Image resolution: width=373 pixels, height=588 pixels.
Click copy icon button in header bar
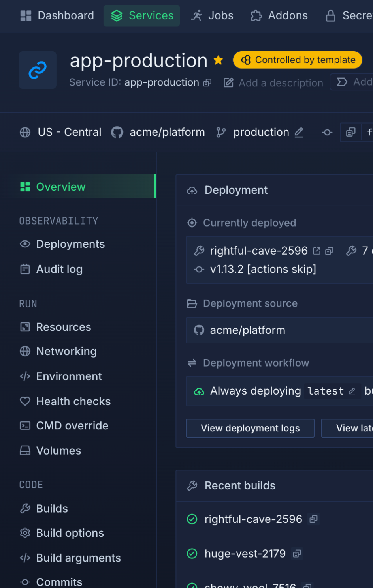click(351, 133)
